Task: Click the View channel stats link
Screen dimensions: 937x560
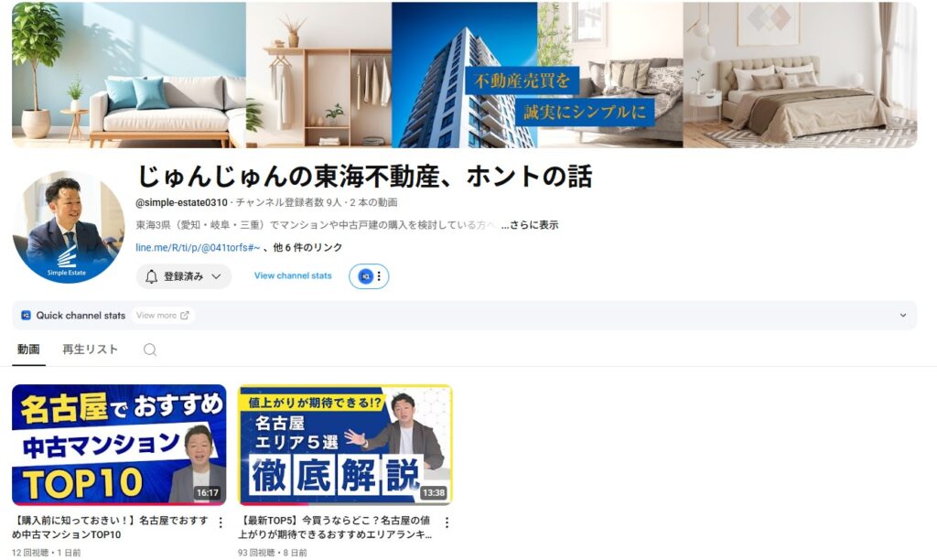Action: (293, 275)
